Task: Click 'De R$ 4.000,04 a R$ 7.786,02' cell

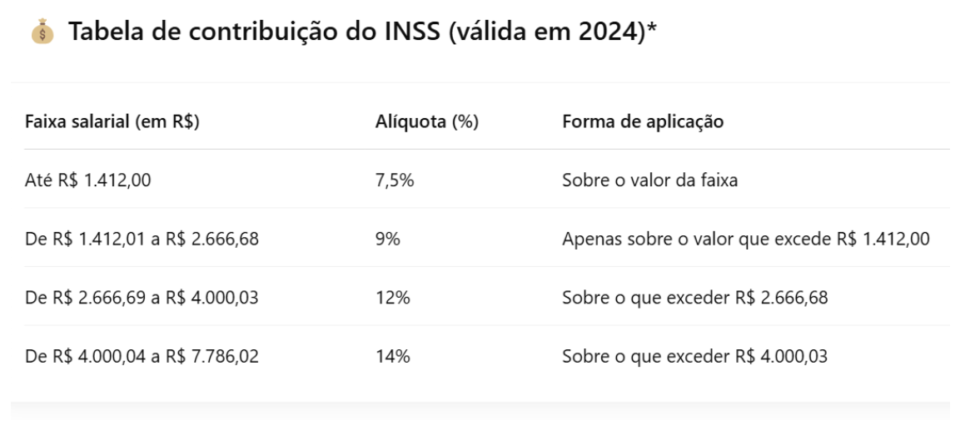Action: pyautogui.click(x=142, y=356)
